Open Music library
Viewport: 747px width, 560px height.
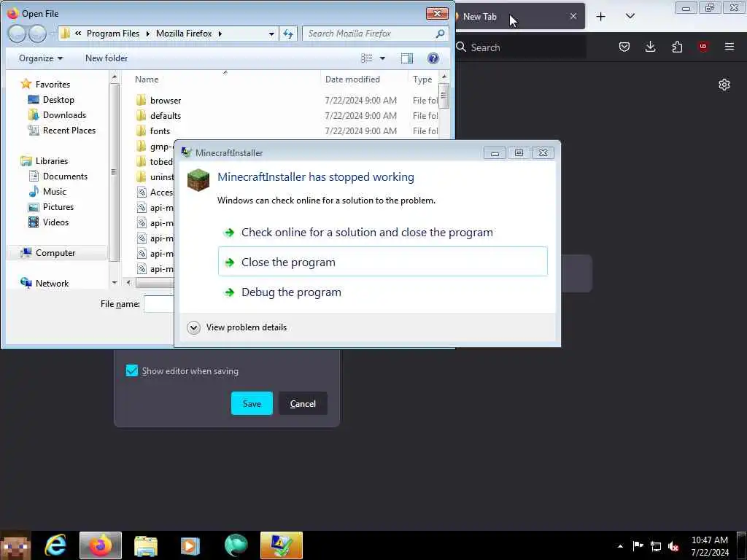[x=54, y=192]
